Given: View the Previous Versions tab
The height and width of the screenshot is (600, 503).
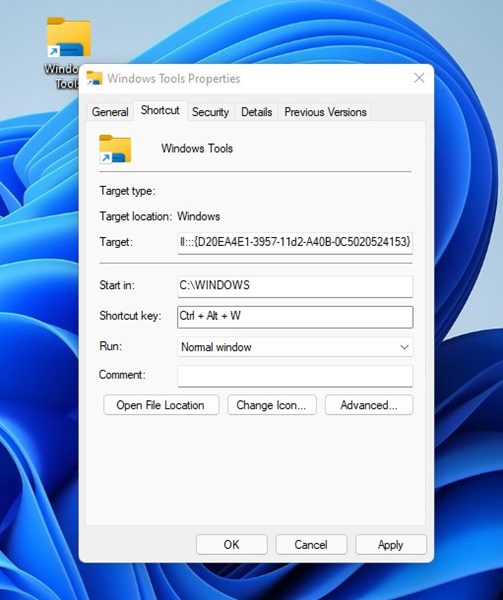Looking at the screenshot, I should pyautogui.click(x=325, y=112).
